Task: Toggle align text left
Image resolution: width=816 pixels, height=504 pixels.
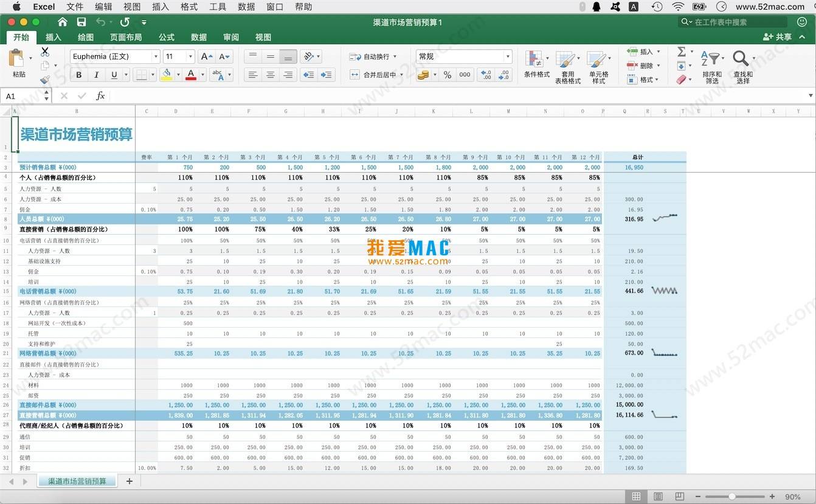Action: pos(253,75)
